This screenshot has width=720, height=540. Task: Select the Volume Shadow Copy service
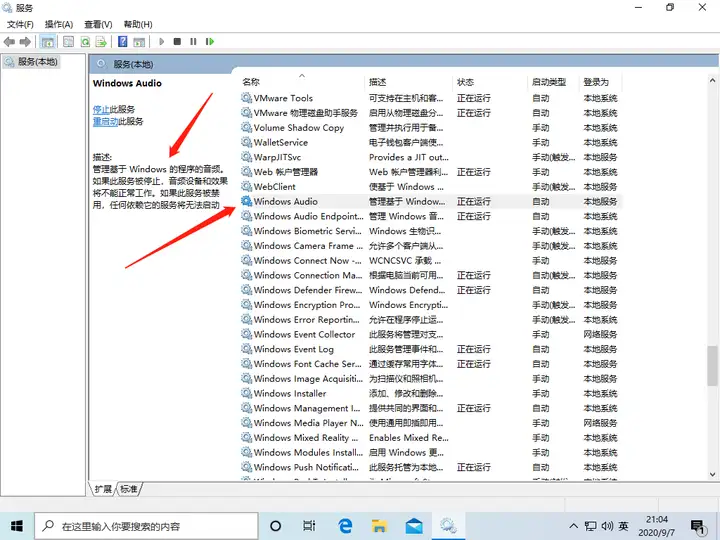430,128
